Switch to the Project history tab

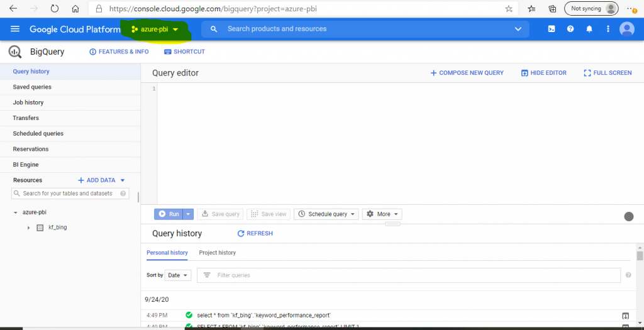217,253
